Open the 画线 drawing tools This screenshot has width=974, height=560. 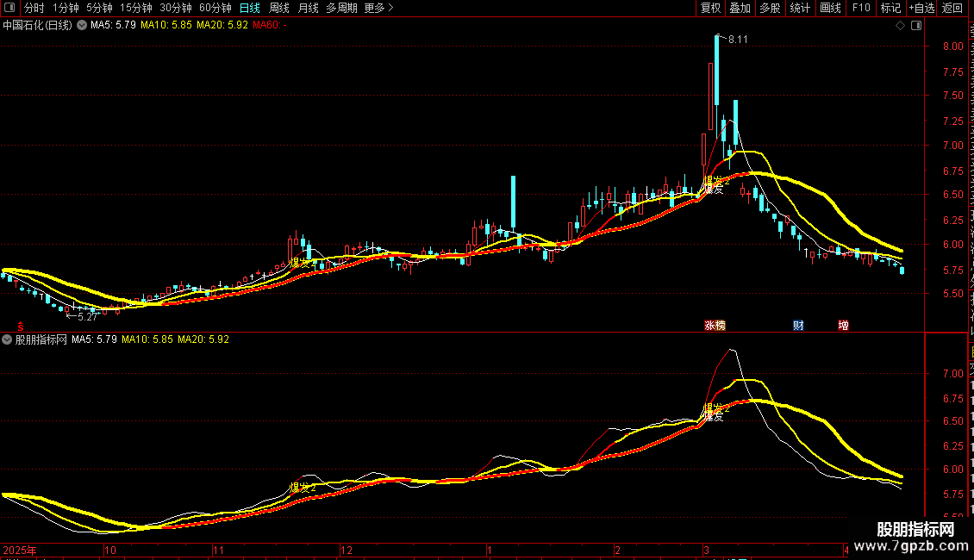(x=831, y=8)
